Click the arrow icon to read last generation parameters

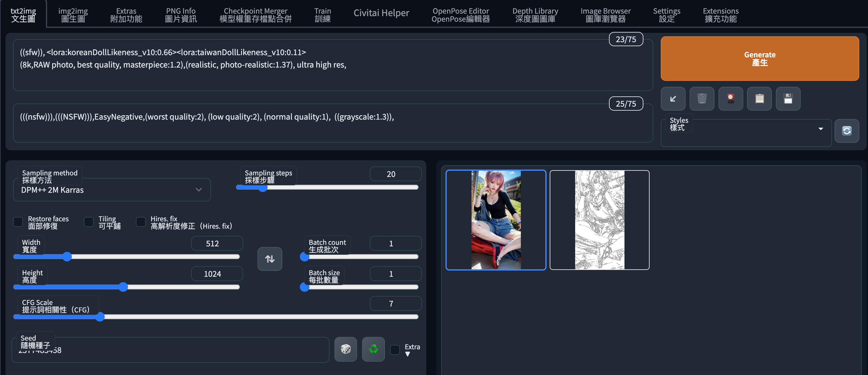673,99
